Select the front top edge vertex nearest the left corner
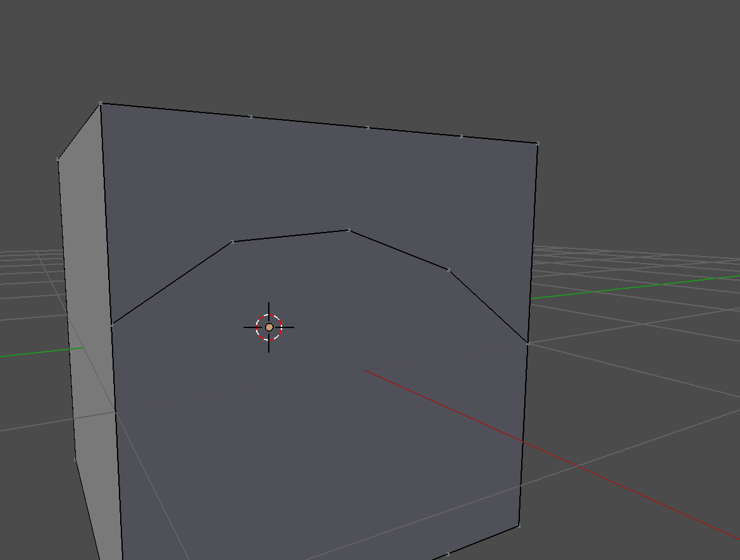The height and width of the screenshot is (560, 740). coord(250,116)
